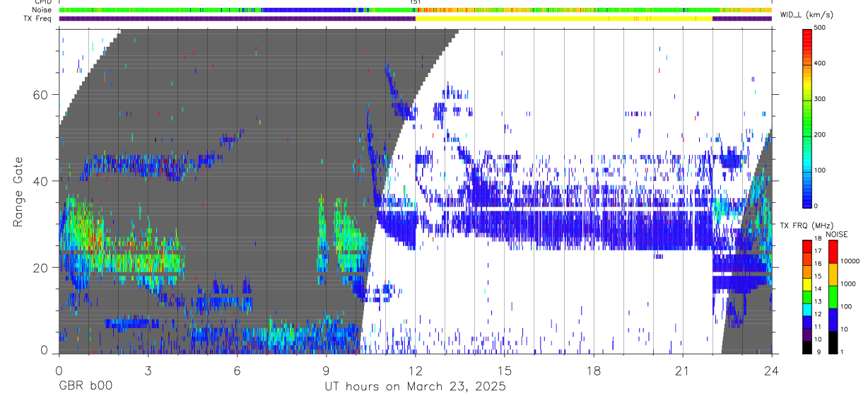Viewport: 868px width, 401px height.
Task: Pick the yellow segment in TX FRQ legend
Action: click(x=807, y=284)
